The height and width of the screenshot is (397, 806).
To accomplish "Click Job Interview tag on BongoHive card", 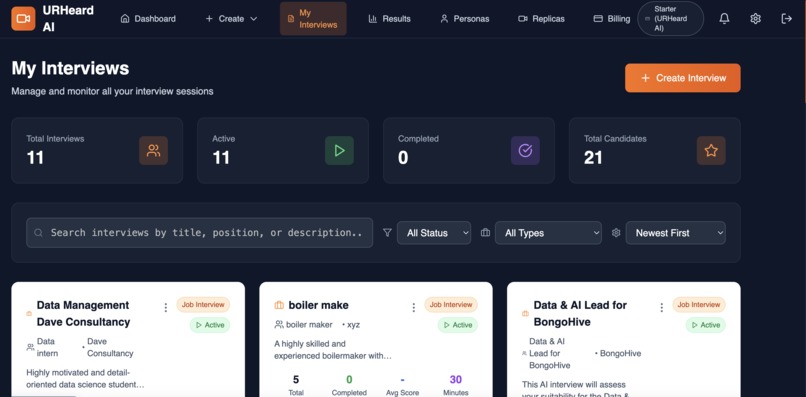I will 699,304.
